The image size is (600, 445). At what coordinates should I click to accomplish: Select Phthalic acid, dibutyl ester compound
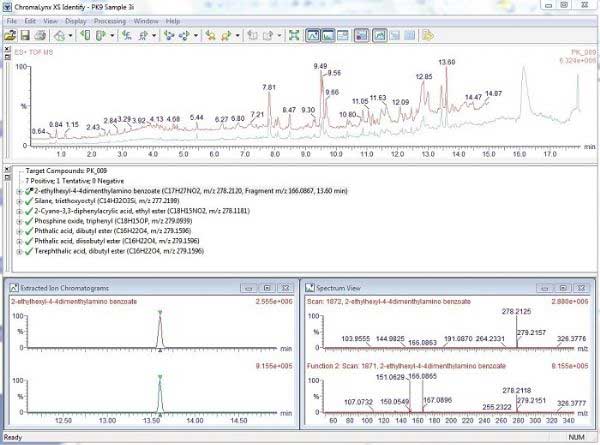tap(74, 233)
